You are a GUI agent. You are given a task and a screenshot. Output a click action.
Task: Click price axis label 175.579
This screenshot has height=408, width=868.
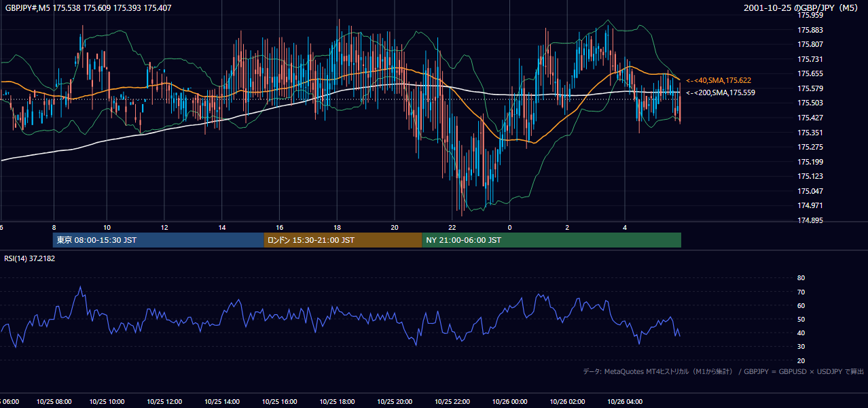coord(810,88)
